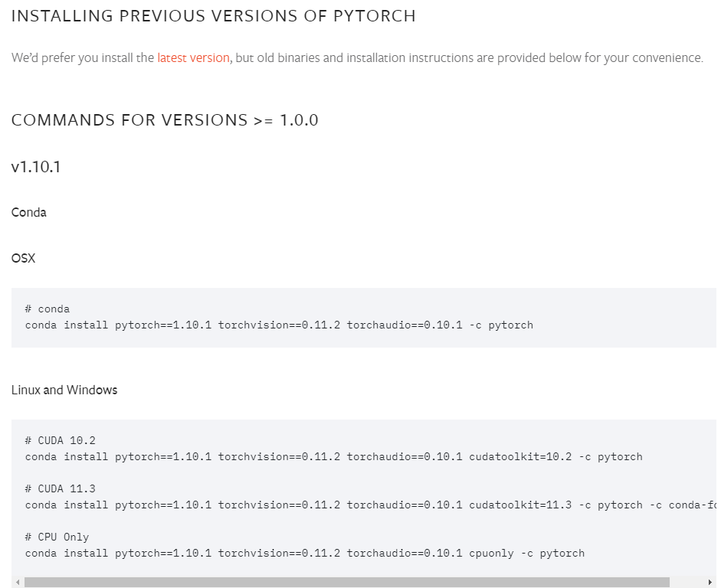The image size is (721, 588).
Task: Click the cudatoolkit=11.3 install command
Action: click(x=371, y=505)
